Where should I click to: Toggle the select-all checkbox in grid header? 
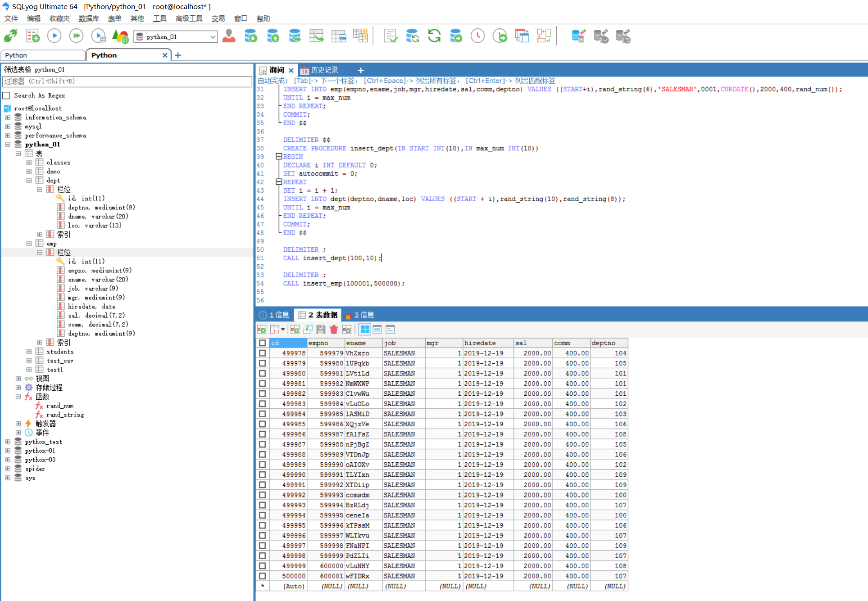coord(262,343)
